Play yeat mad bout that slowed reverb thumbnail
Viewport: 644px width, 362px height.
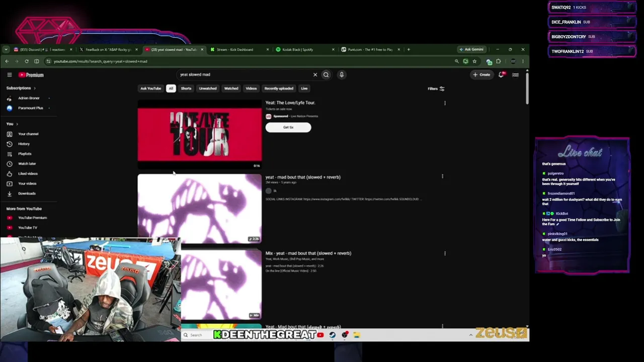(x=200, y=209)
